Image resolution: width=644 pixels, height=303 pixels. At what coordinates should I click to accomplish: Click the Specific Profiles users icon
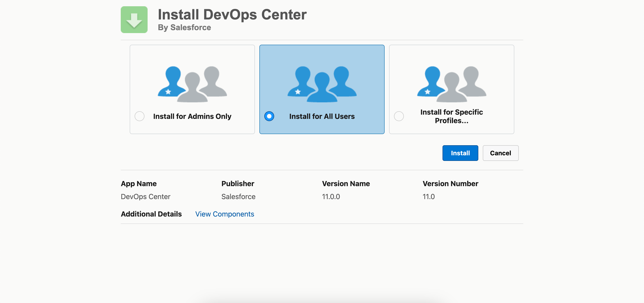(x=451, y=84)
